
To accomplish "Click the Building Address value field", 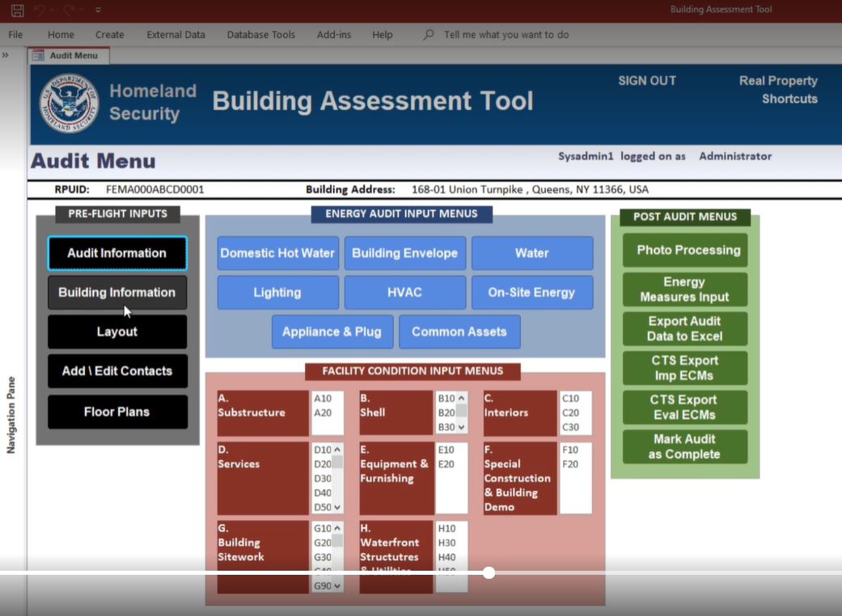I will (x=530, y=189).
